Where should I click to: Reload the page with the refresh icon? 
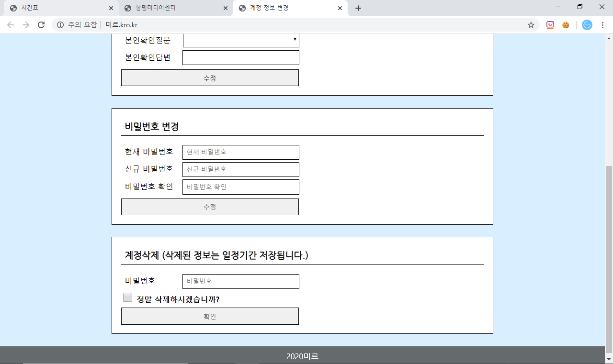(x=41, y=25)
